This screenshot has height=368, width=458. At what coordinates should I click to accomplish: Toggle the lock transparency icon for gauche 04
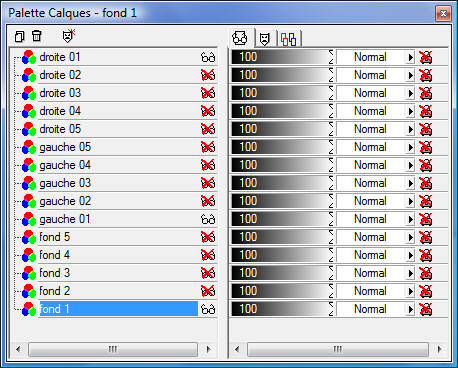pyautogui.click(x=426, y=165)
